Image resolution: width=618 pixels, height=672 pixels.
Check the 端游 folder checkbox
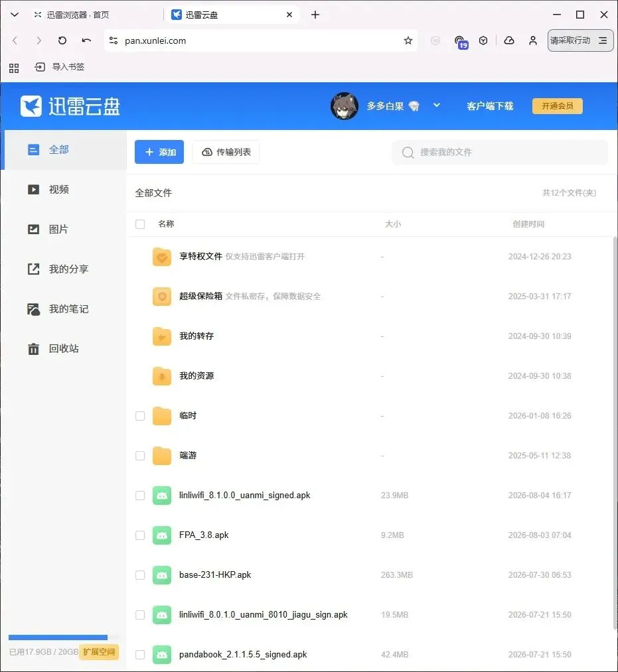pyautogui.click(x=140, y=456)
